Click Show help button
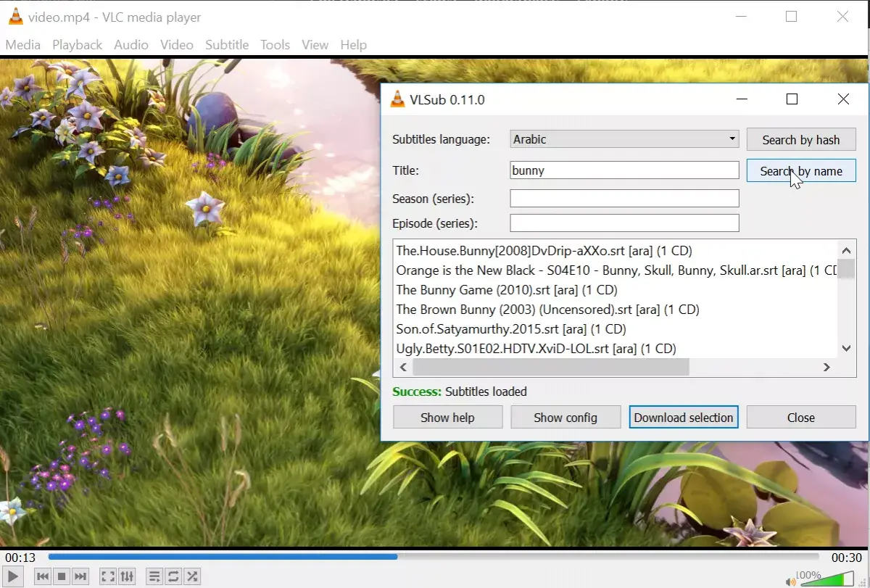Image resolution: width=870 pixels, height=588 pixels. (447, 418)
